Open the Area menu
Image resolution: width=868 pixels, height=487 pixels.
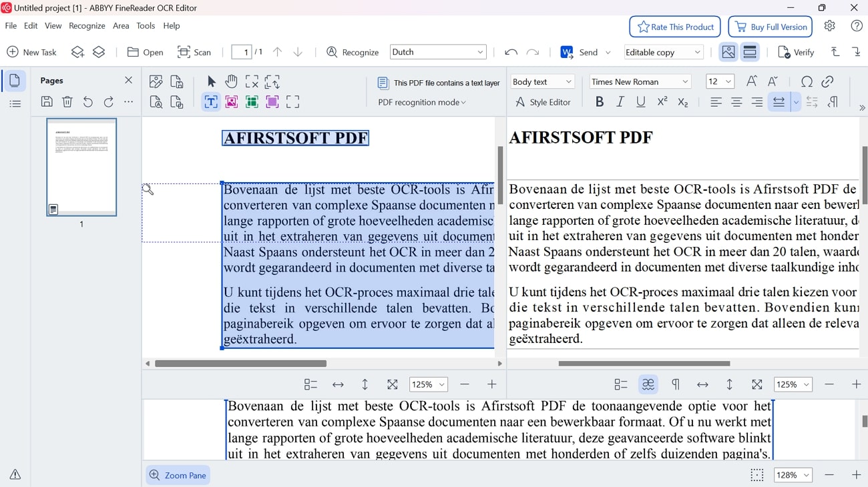pyautogui.click(x=121, y=25)
